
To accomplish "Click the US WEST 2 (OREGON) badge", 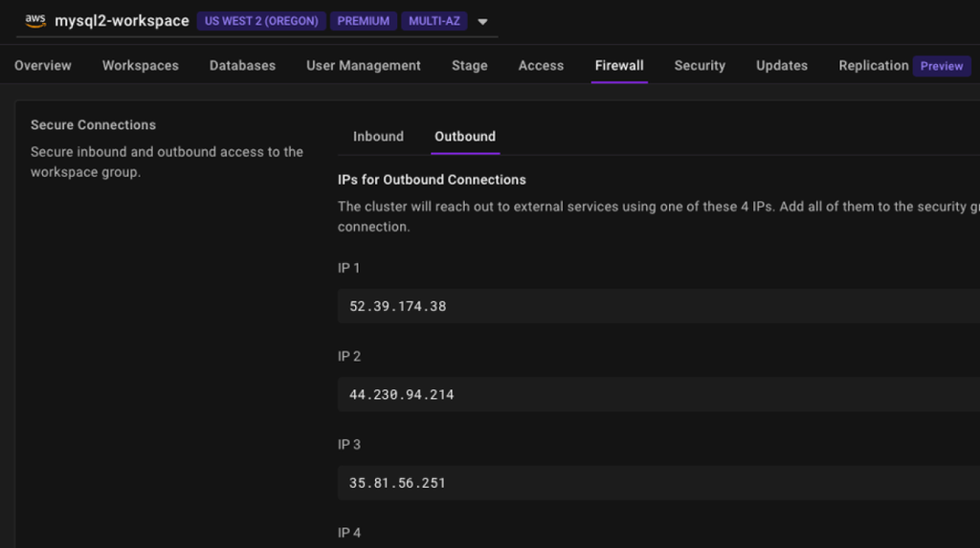I will 261,21.
